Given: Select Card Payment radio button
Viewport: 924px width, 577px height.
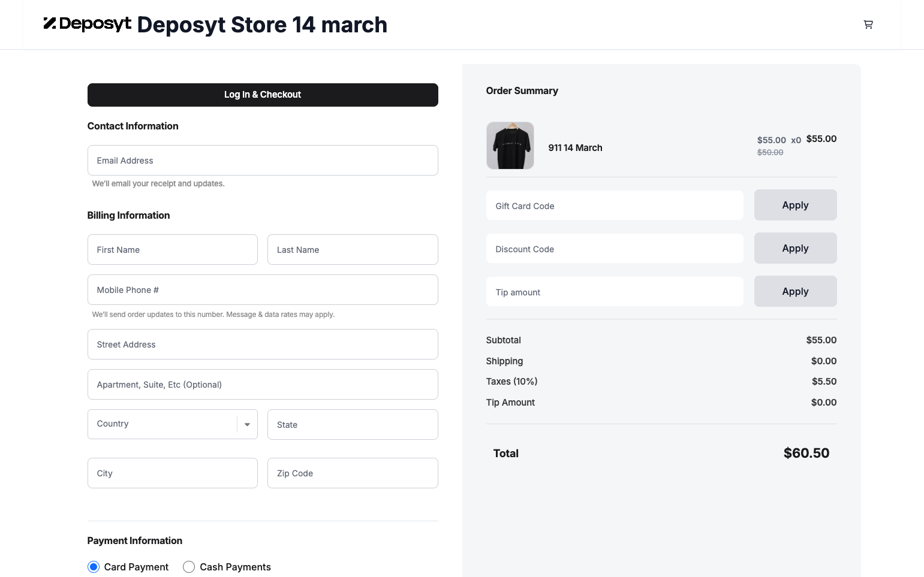Looking at the screenshot, I should [94, 567].
